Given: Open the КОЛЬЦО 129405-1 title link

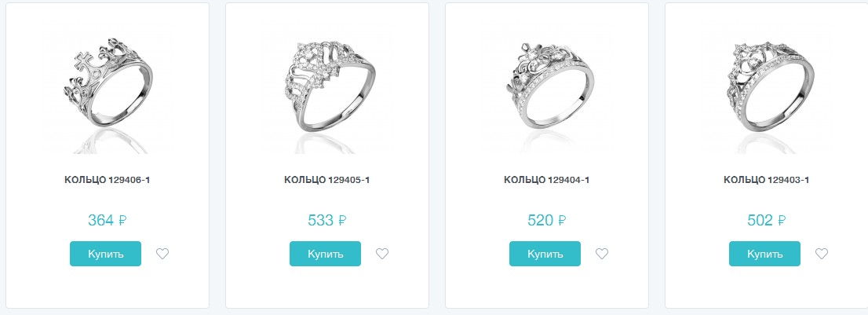Looking at the screenshot, I should [326, 180].
